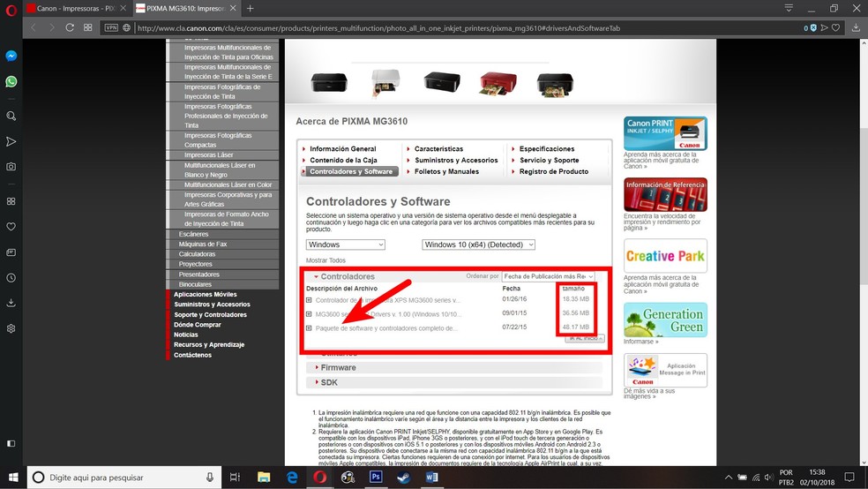
Task: Open the sidebar search icon
Action: pos(11,116)
